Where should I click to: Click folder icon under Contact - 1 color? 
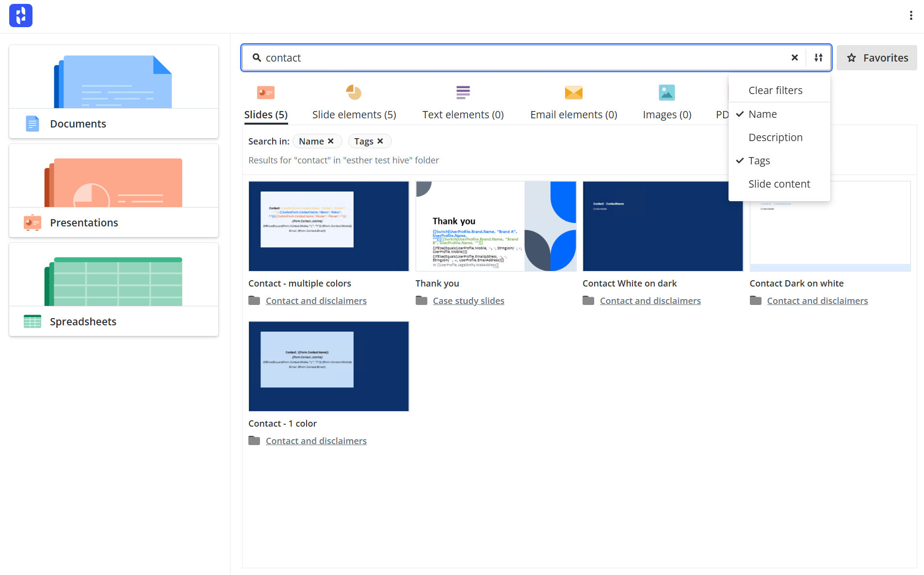[254, 441]
